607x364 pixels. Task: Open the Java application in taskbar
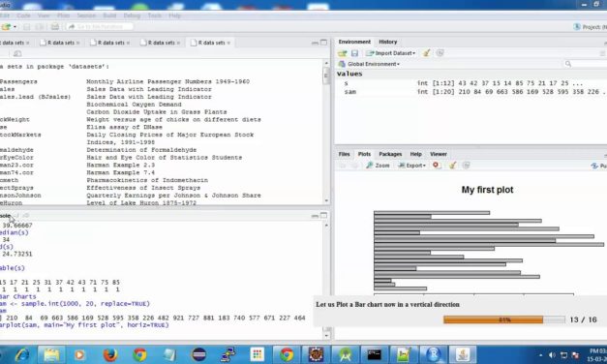point(463,354)
